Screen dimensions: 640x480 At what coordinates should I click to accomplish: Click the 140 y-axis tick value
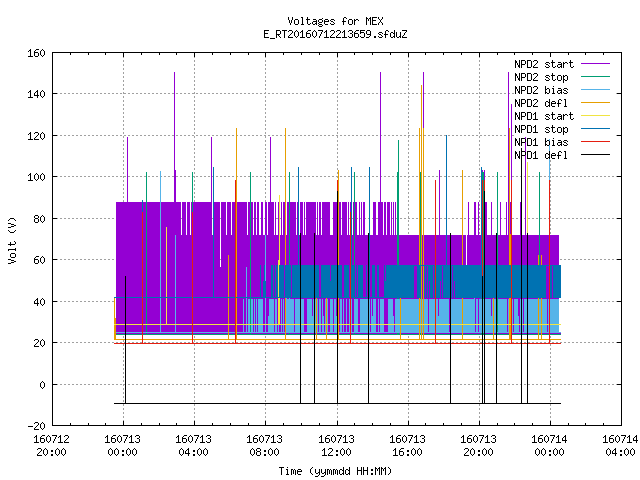(36, 94)
